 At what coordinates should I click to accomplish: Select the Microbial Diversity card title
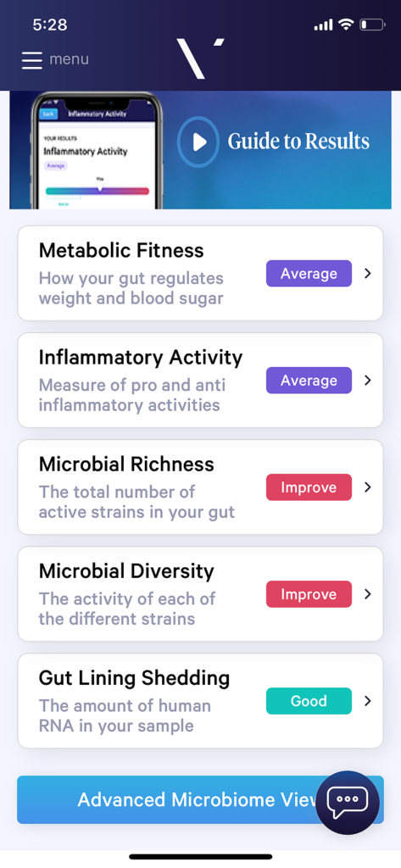click(x=126, y=571)
